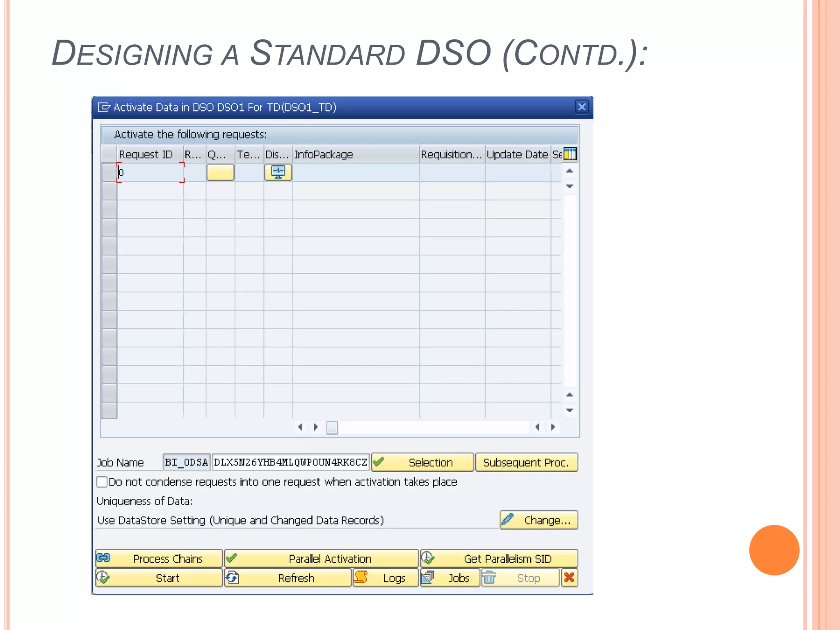Click Parallel Activation button

point(322,559)
